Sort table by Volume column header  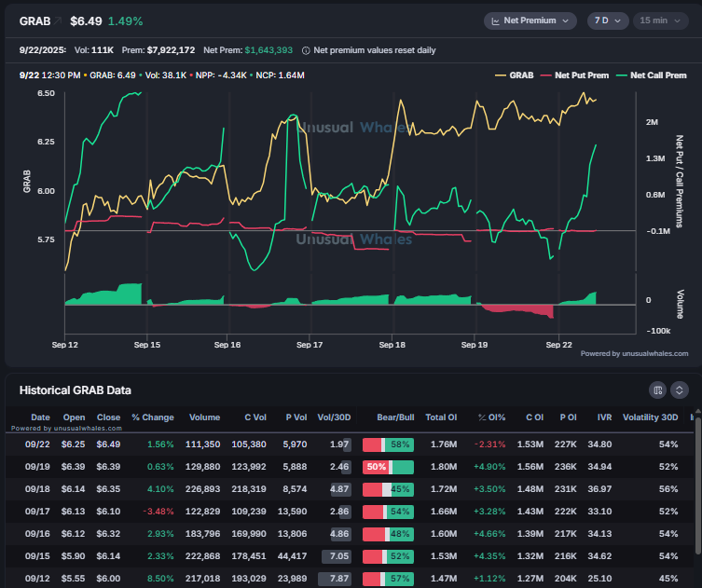pyautogui.click(x=204, y=417)
